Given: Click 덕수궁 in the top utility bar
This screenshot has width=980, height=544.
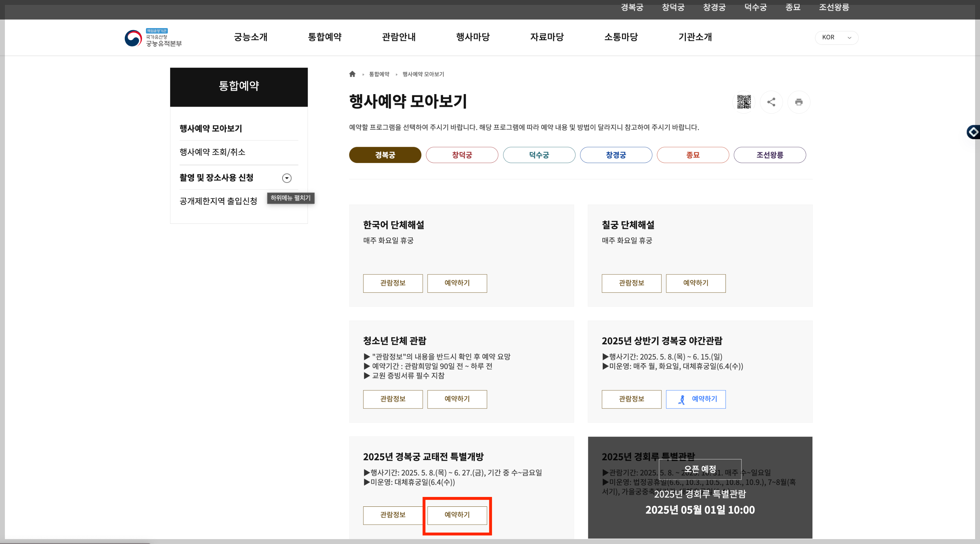Looking at the screenshot, I should point(755,7).
